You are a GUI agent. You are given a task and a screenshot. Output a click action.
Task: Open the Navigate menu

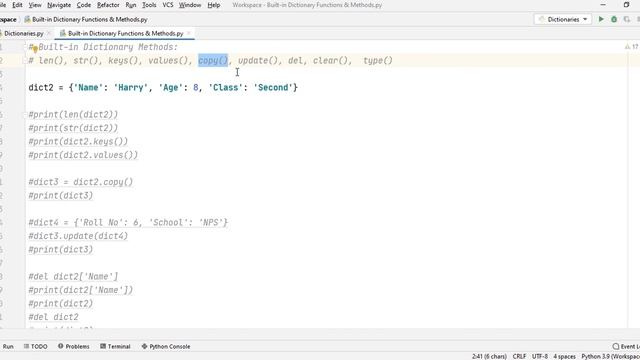(59, 5)
